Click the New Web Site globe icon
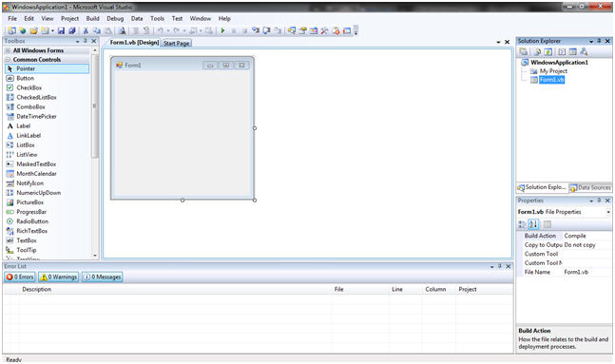615x364 pixels. coord(23,30)
